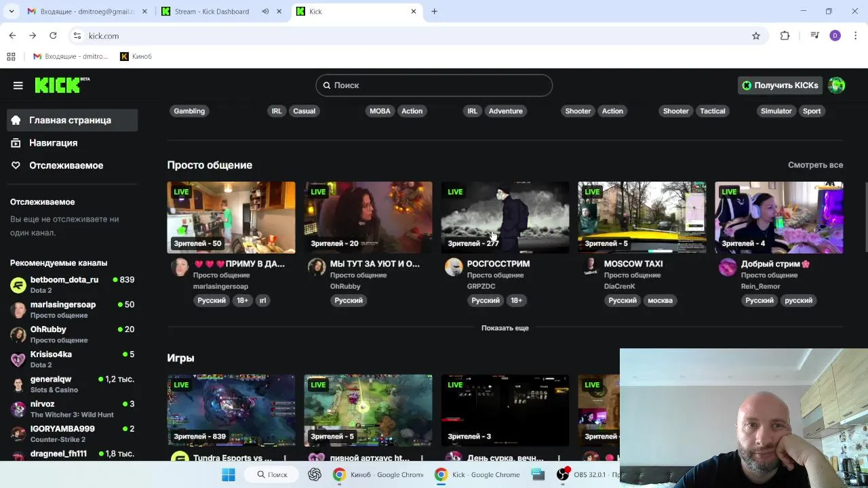Click the GRPZDC streamer avatar
Viewport: 868px width, 488px height.
454,267
